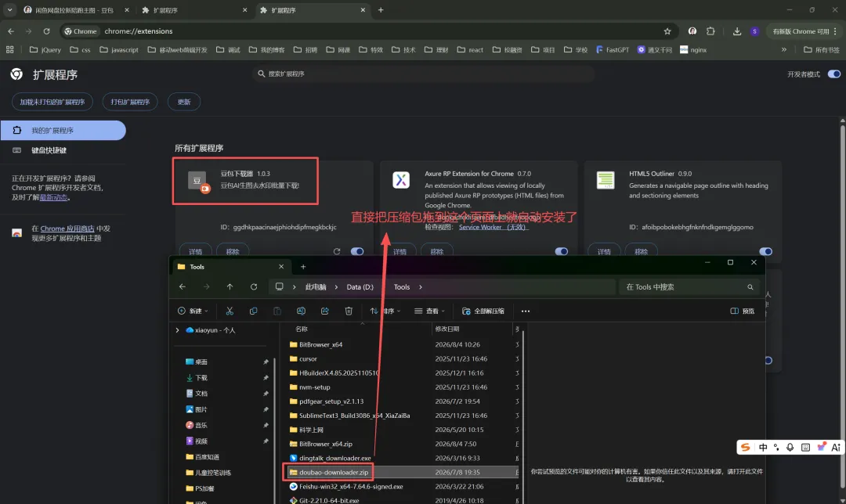Click 加载未打包的扩展程序 button

pyautogui.click(x=52, y=102)
